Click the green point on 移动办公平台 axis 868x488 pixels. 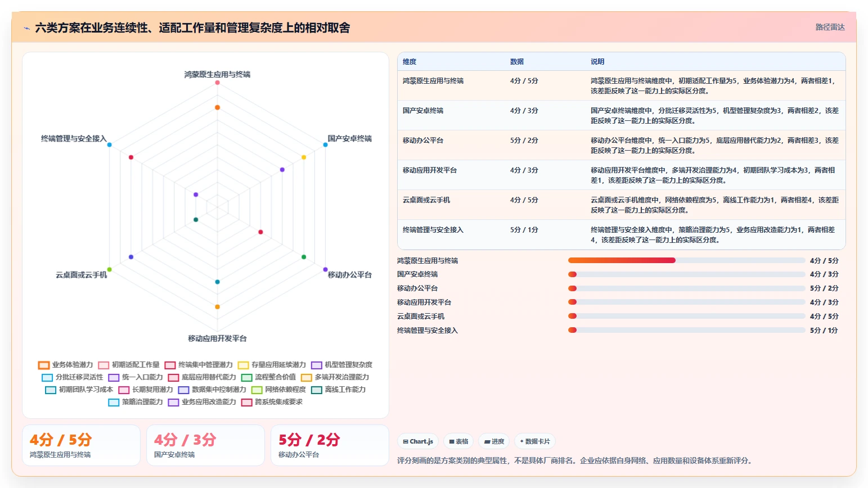point(304,257)
